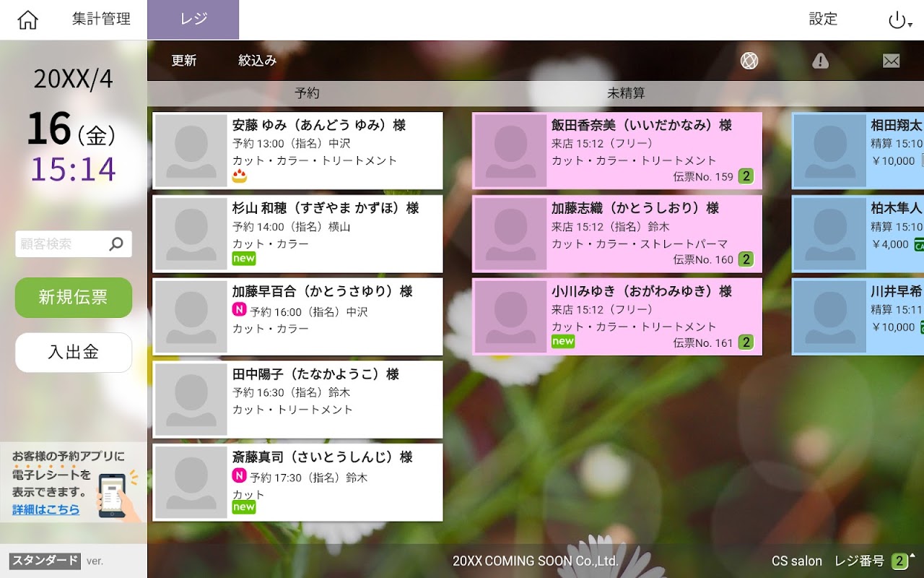Open avatar photo of 杉山 和穂
The image size is (924, 578).
(x=191, y=234)
